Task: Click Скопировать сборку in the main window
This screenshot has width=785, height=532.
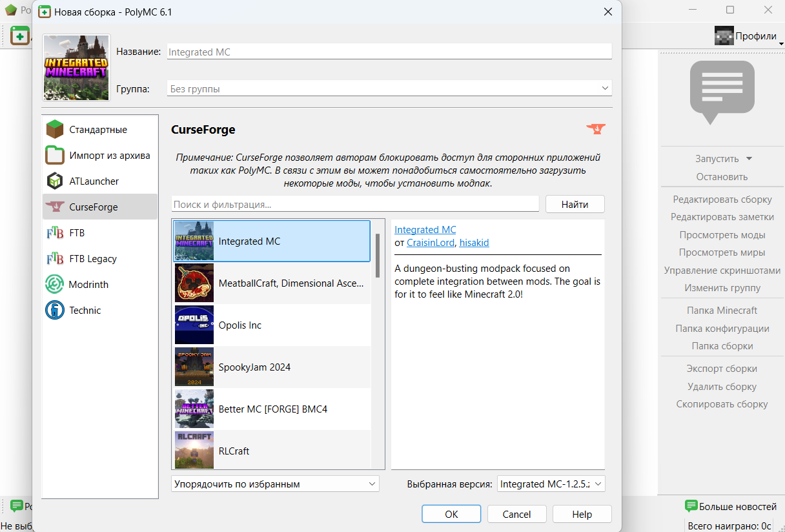Action: click(x=722, y=404)
